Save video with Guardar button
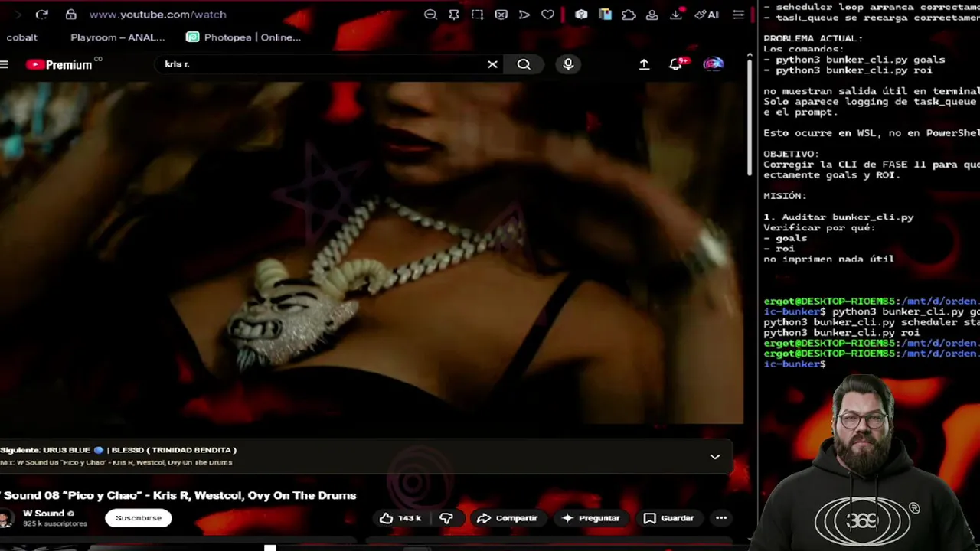The width and height of the screenshot is (980, 551). [668, 518]
